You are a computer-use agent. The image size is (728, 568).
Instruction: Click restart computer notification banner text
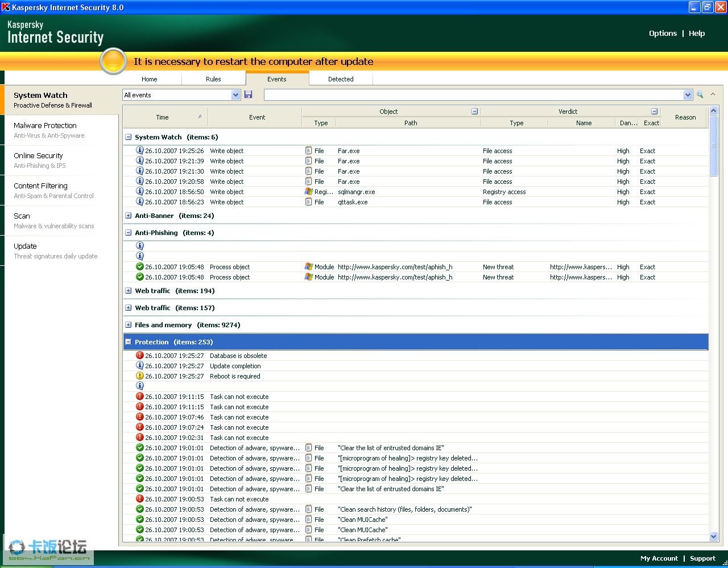(x=253, y=61)
